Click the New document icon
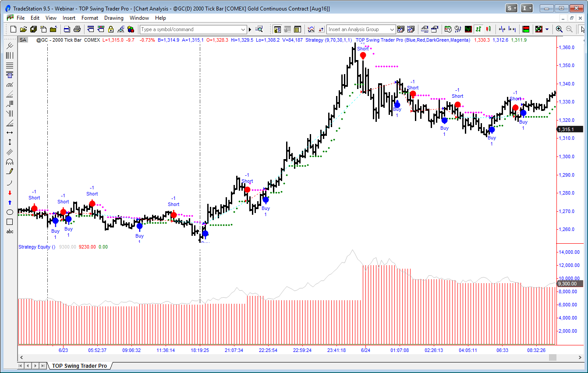This screenshot has height=373, width=588. (13, 29)
